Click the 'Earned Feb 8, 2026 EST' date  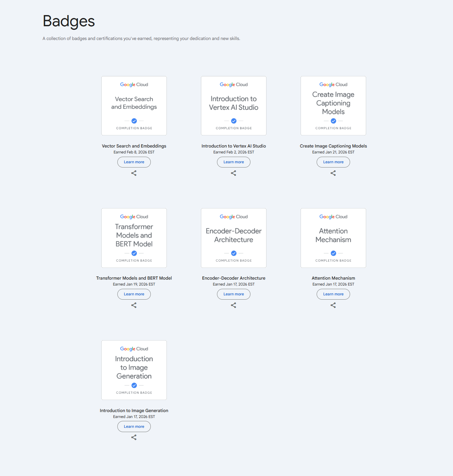134,152
